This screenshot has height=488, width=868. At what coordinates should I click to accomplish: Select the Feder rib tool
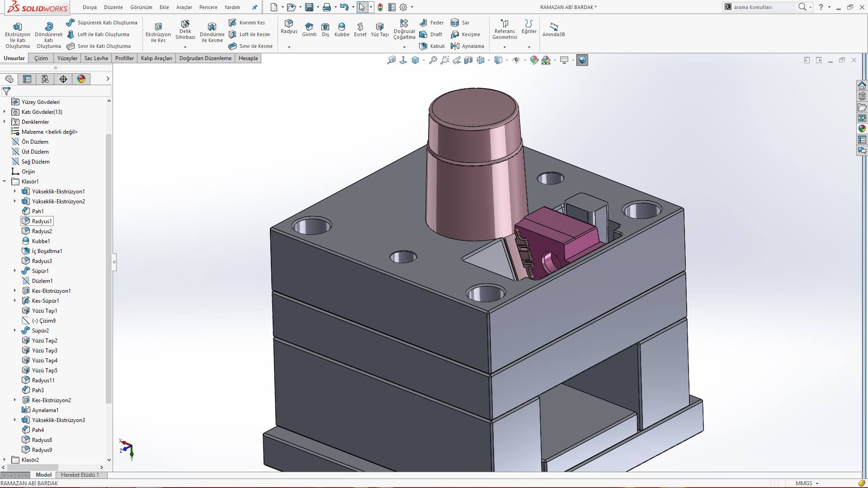coord(432,23)
